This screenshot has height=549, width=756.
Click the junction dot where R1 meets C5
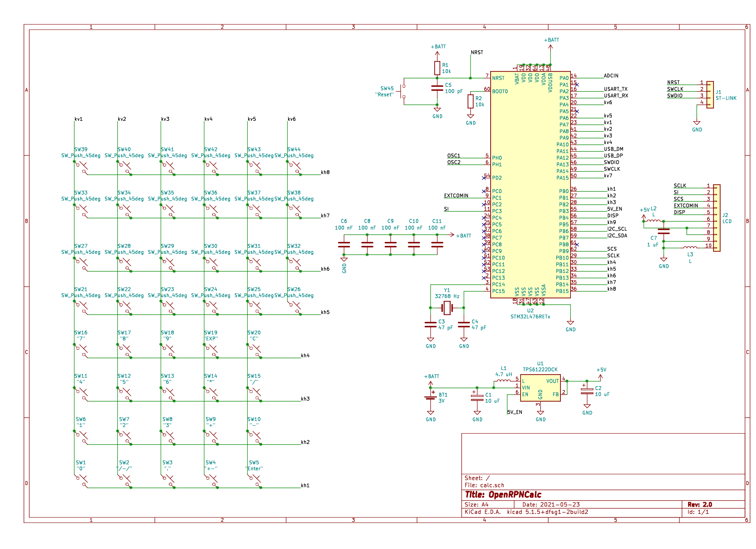click(437, 78)
